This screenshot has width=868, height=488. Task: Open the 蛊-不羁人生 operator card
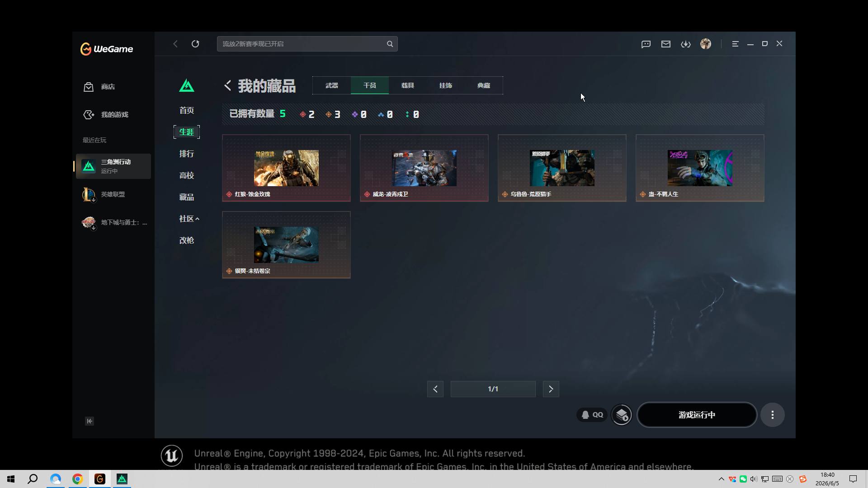pyautogui.click(x=700, y=168)
